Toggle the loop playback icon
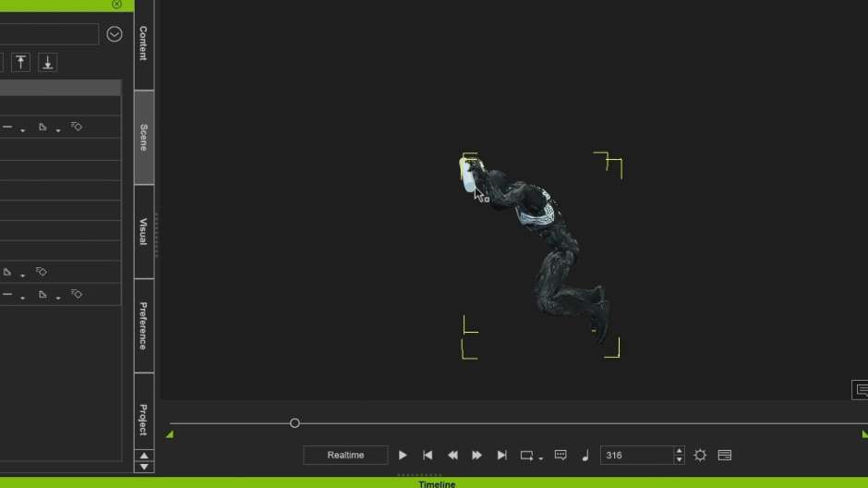This screenshot has width=868, height=488. coord(526,456)
